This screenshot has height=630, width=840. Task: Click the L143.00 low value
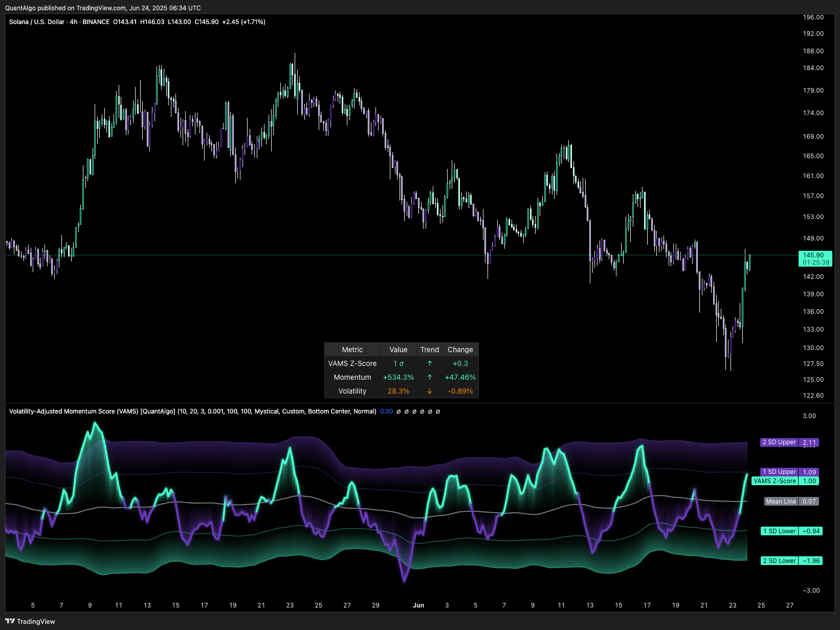(x=180, y=22)
